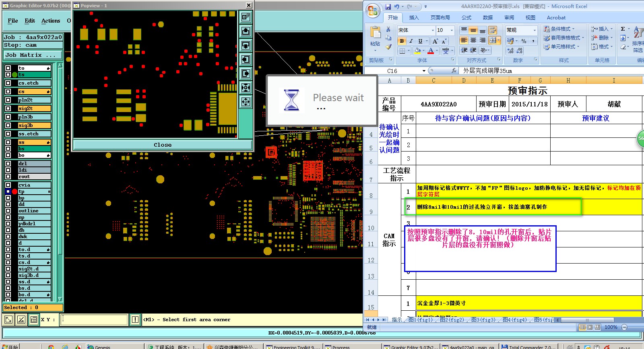Toggle checkbox for layer 'outline'
The height and width of the screenshot is (349, 644).
[x=8, y=211]
